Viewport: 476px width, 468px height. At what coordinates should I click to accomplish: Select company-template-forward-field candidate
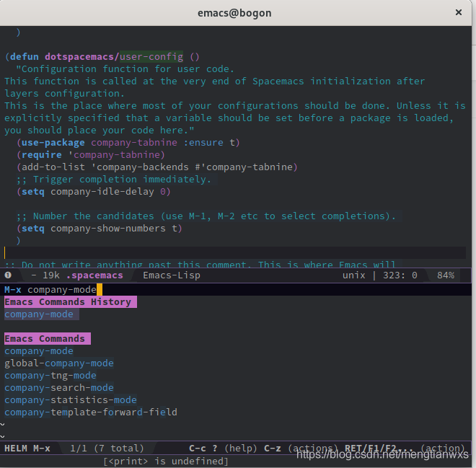pos(91,412)
